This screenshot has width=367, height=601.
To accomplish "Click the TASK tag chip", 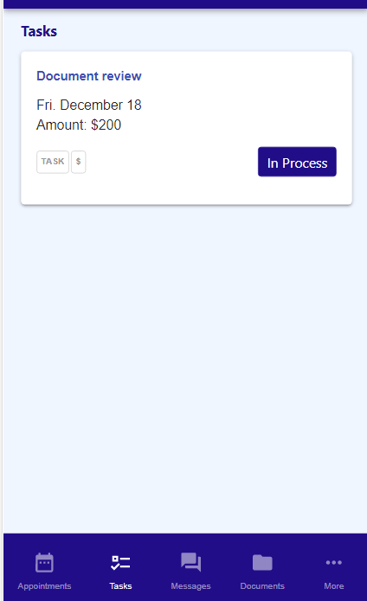I will [53, 162].
